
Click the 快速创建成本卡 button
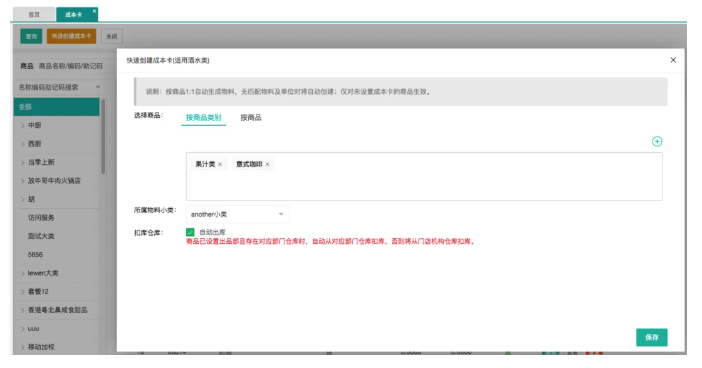pyautogui.click(x=71, y=36)
